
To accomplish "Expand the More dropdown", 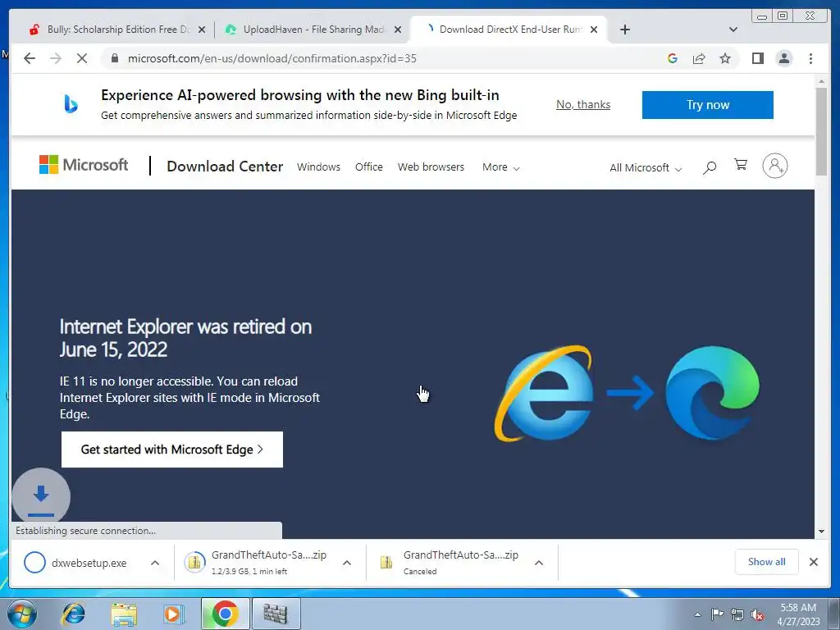I will pyautogui.click(x=501, y=167).
